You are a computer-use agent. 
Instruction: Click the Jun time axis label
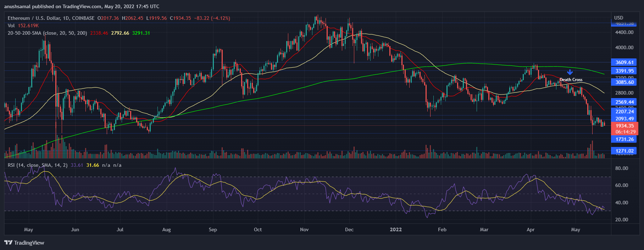(75, 229)
